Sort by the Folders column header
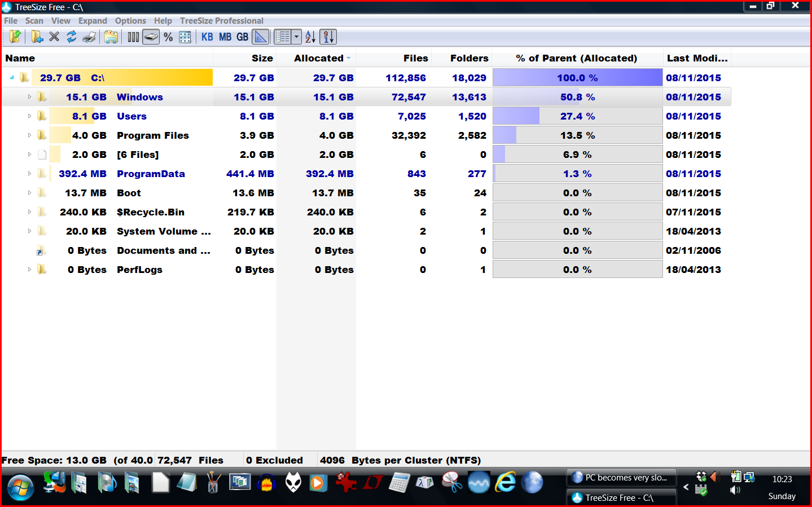 tap(462, 58)
